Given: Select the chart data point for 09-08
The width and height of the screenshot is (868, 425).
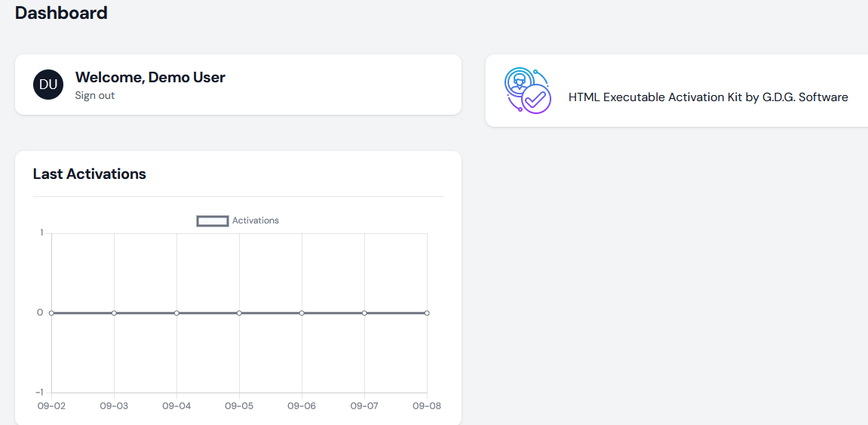Looking at the screenshot, I should point(427,313).
